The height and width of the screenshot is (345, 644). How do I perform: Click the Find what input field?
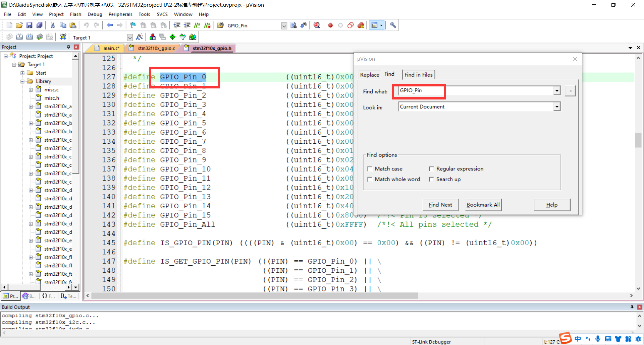click(476, 90)
